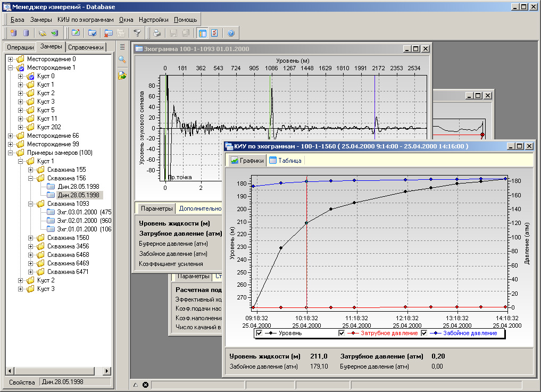Expand the Скважина 1560 node
The width and height of the screenshot is (541, 392).
coord(31,238)
